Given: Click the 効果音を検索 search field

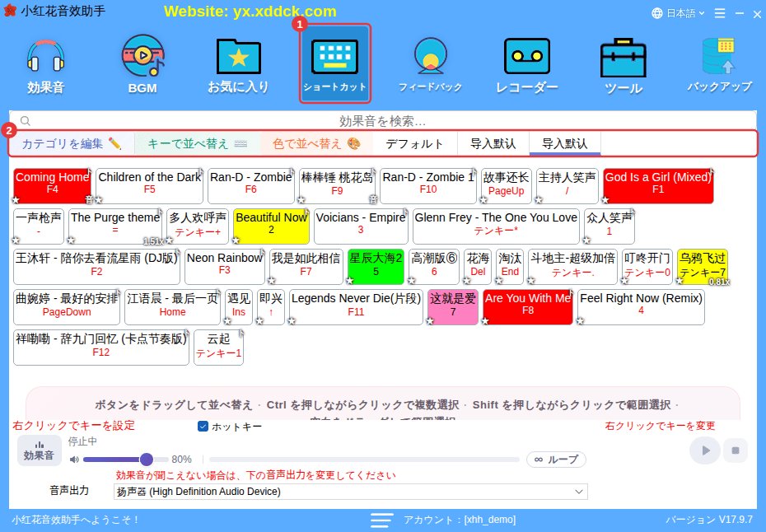Looking at the screenshot, I should 382,121.
